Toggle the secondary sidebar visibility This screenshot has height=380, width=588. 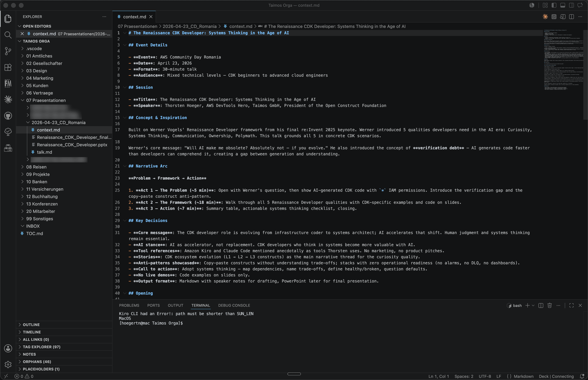[x=572, y=5]
